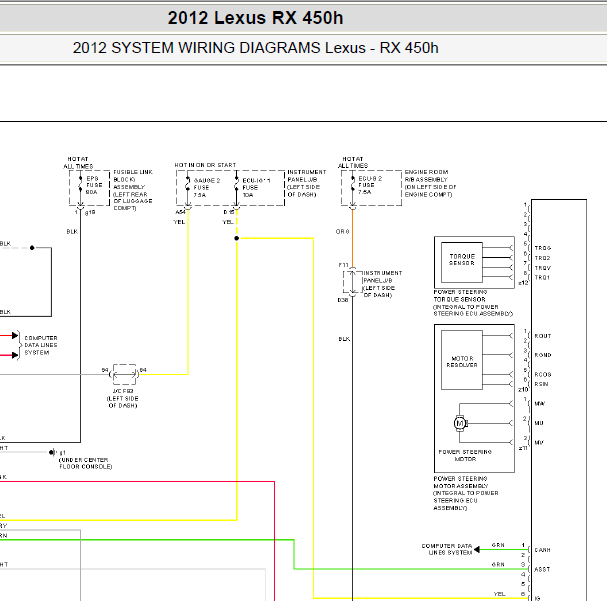Click the ENGINE ROOM R/B ASSEMBLY caption
This screenshot has width=607, height=601.
pyautogui.click(x=430, y=183)
